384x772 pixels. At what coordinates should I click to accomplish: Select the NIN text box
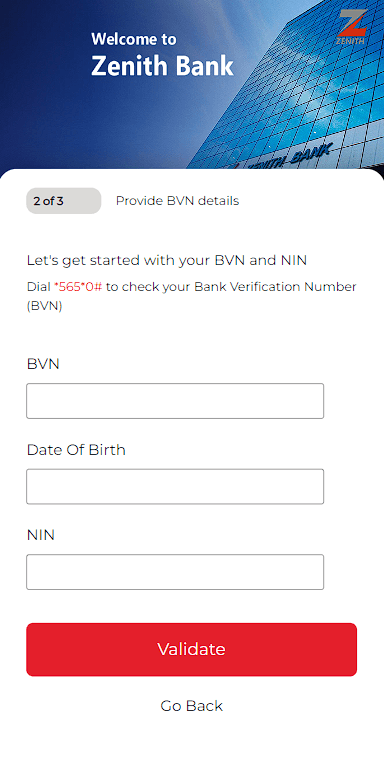(x=175, y=572)
